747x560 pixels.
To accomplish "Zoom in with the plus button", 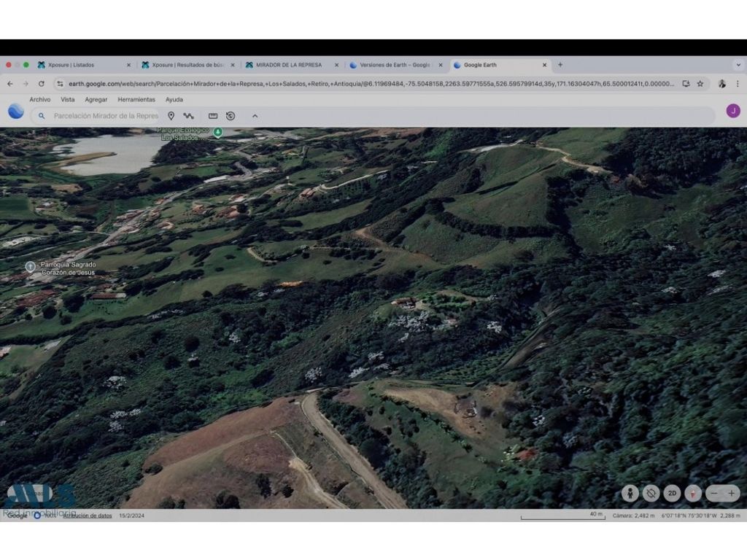I will click(x=731, y=494).
